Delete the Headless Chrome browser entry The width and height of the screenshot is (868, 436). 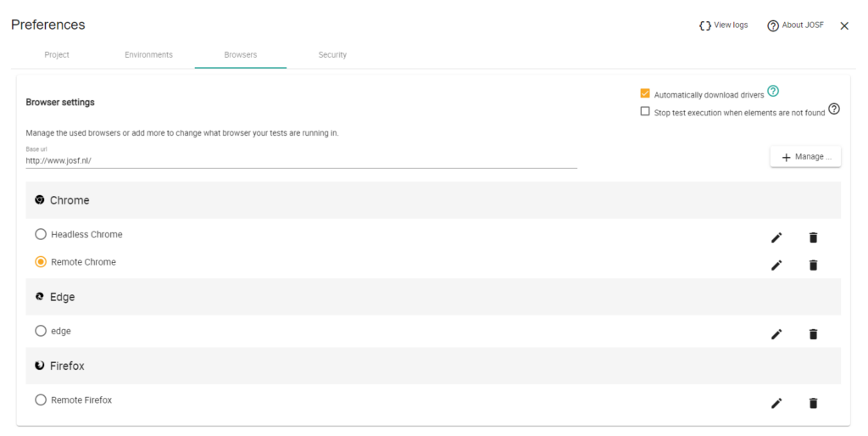[813, 238]
